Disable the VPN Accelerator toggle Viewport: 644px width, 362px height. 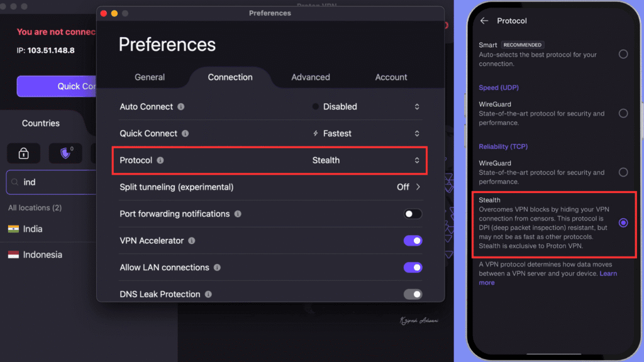pyautogui.click(x=413, y=241)
